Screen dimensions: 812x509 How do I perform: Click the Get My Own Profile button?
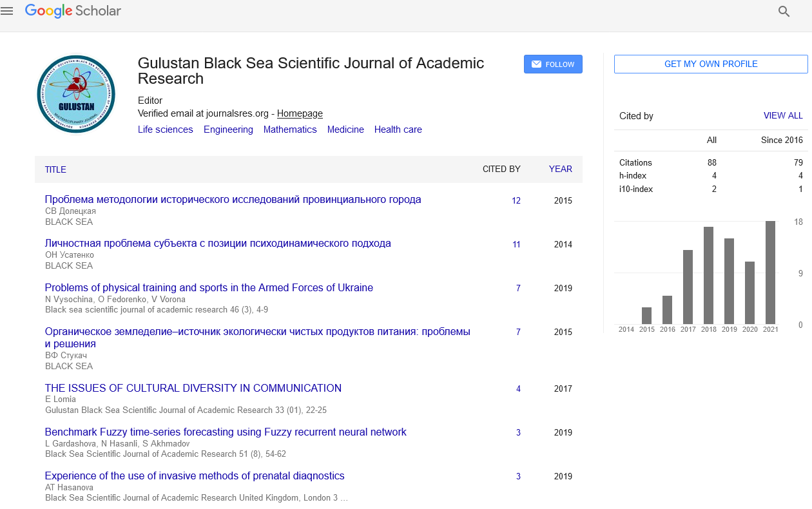[x=710, y=64]
